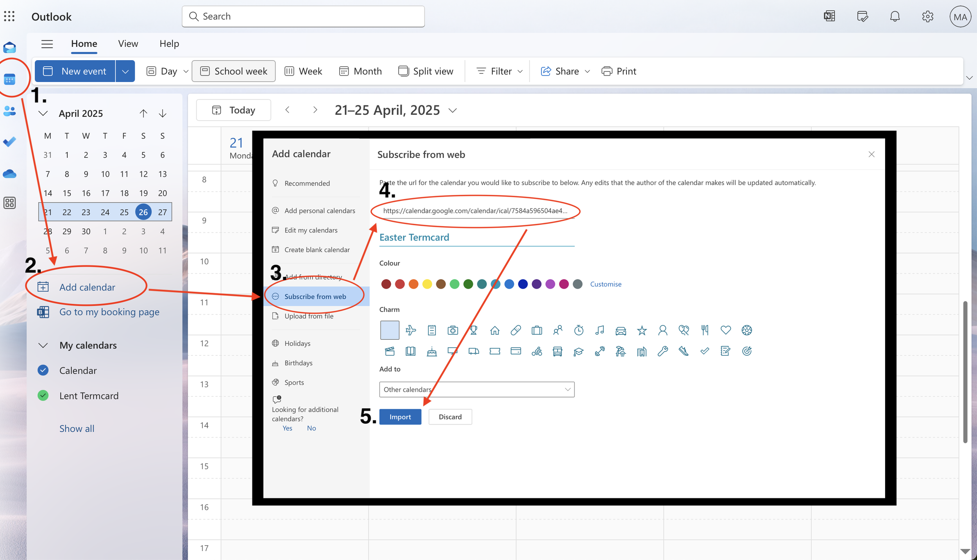Toggle the Calendar checkbox under My calendars

point(43,370)
